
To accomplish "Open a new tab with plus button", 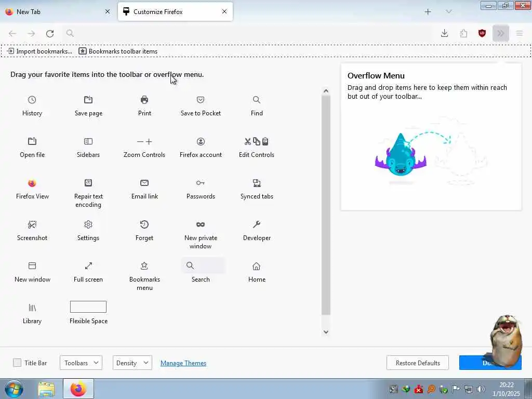I will tap(428, 12).
